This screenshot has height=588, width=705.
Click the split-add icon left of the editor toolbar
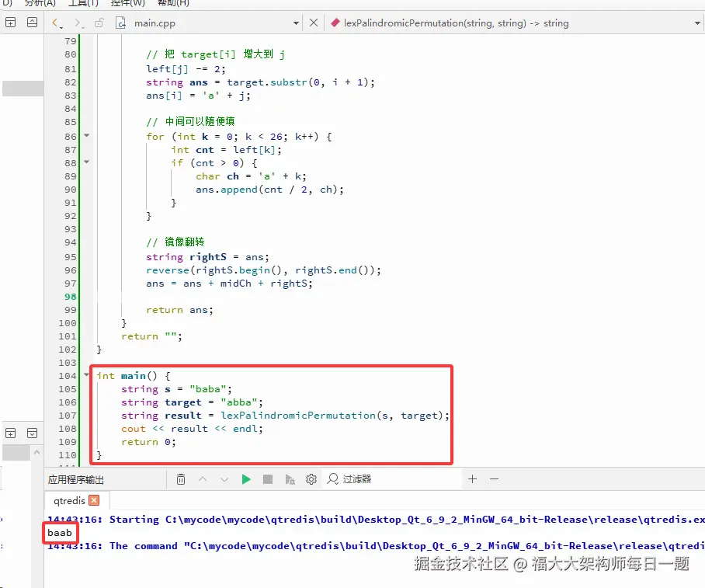click(x=10, y=22)
